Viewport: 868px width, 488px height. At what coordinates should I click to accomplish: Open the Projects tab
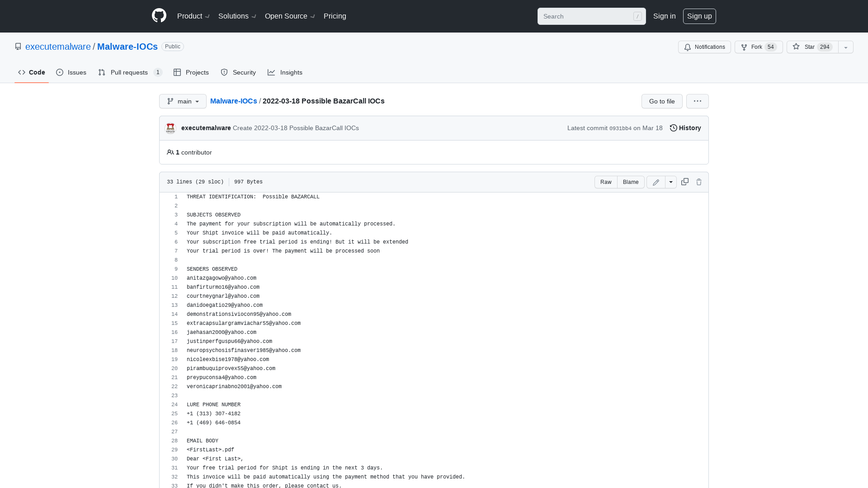(x=191, y=72)
